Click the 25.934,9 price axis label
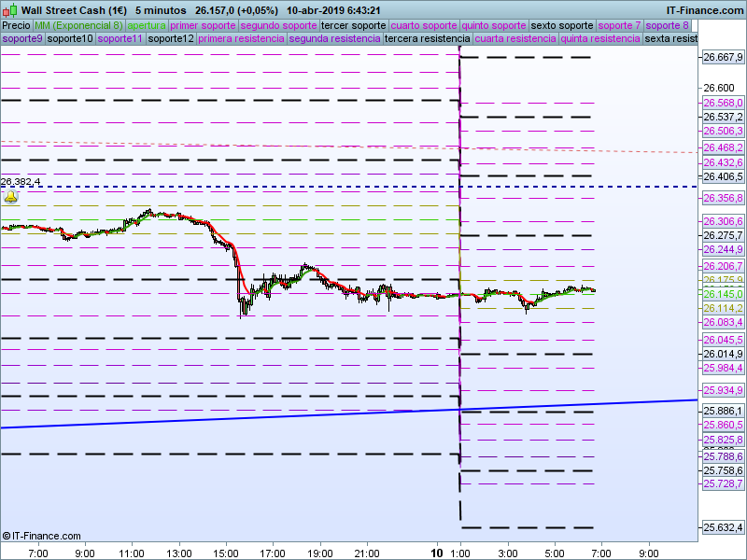The width and height of the screenshot is (747, 560). (x=723, y=390)
